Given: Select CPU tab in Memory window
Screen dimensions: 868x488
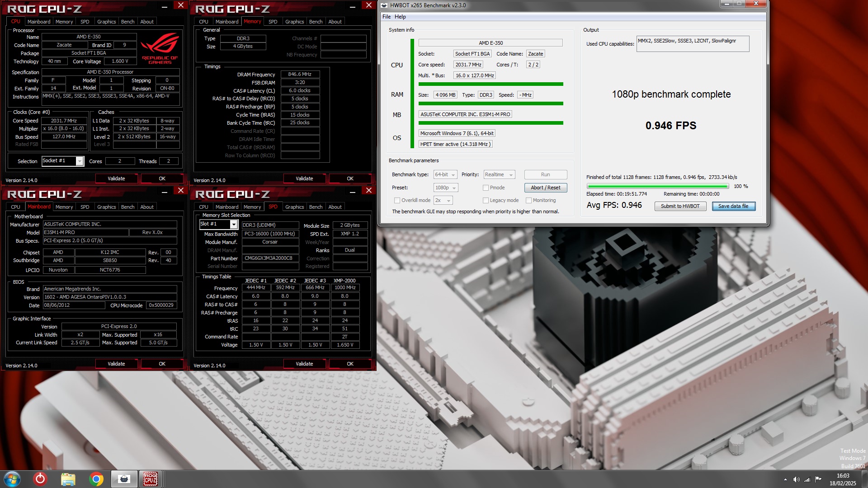Looking at the screenshot, I should coord(203,22).
